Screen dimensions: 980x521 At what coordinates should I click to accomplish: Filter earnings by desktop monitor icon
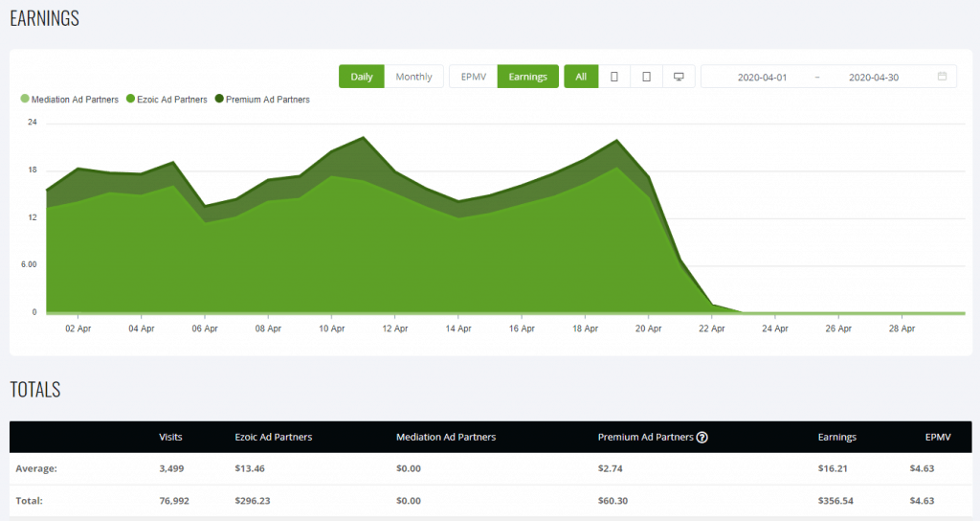(679, 77)
